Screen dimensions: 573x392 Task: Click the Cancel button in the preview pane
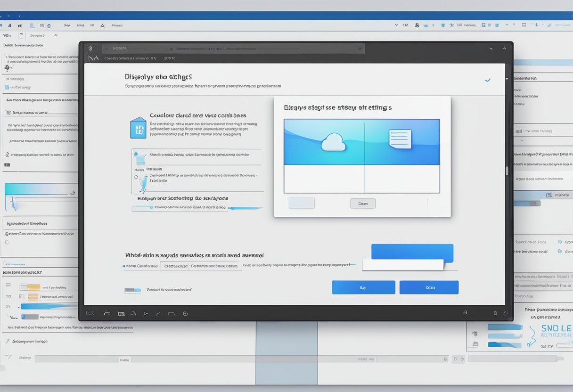(362, 203)
